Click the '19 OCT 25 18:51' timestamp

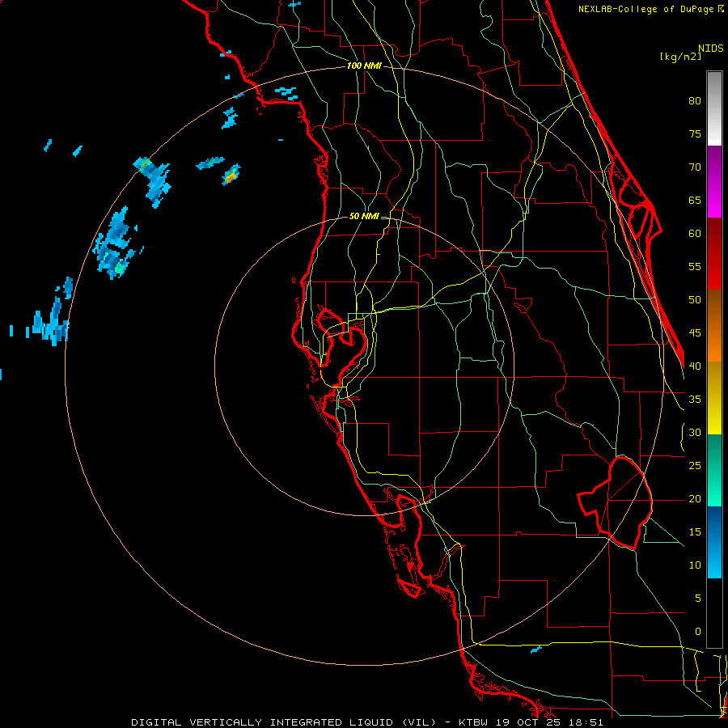point(549,722)
